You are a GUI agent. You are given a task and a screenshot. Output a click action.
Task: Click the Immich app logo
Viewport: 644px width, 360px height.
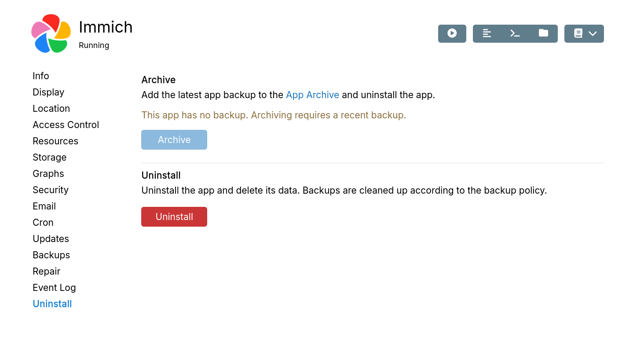tap(51, 33)
